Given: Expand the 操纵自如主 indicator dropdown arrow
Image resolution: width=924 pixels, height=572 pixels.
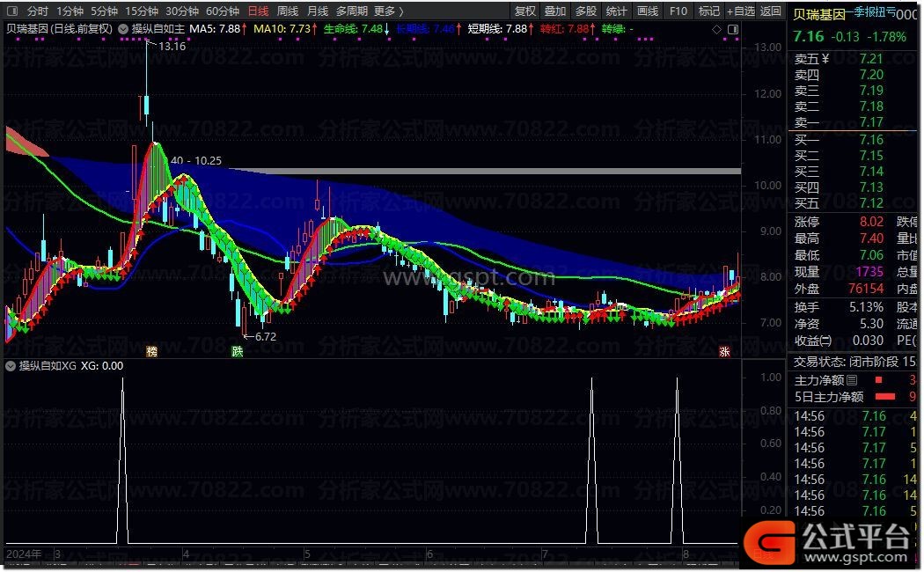Looking at the screenshot, I should [123, 29].
